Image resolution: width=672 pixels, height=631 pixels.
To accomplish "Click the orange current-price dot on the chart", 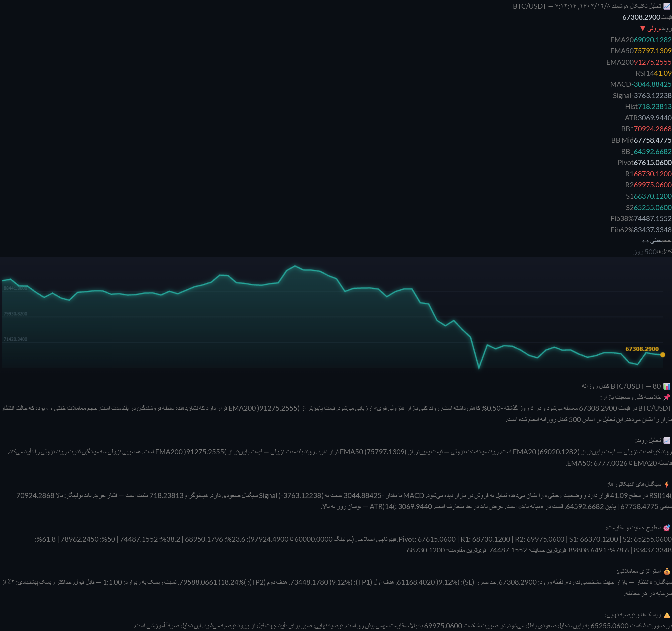I will click(663, 355).
